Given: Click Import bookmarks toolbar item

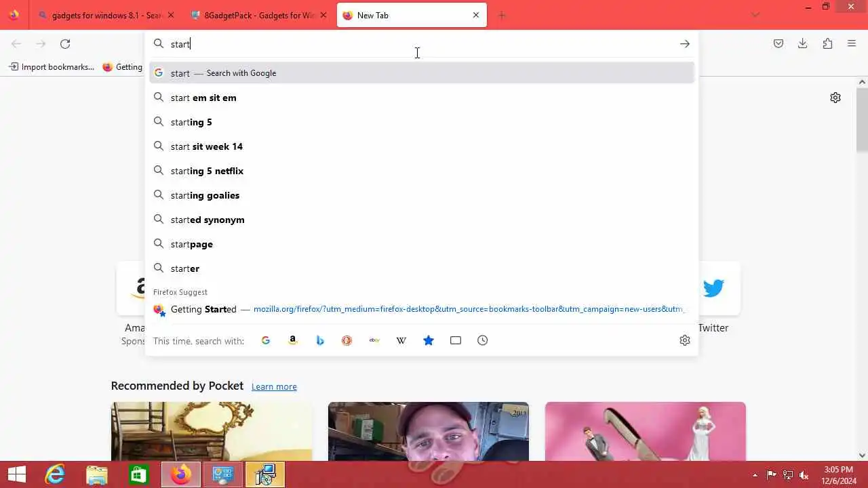Looking at the screenshot, I should [x=52, y=67].
